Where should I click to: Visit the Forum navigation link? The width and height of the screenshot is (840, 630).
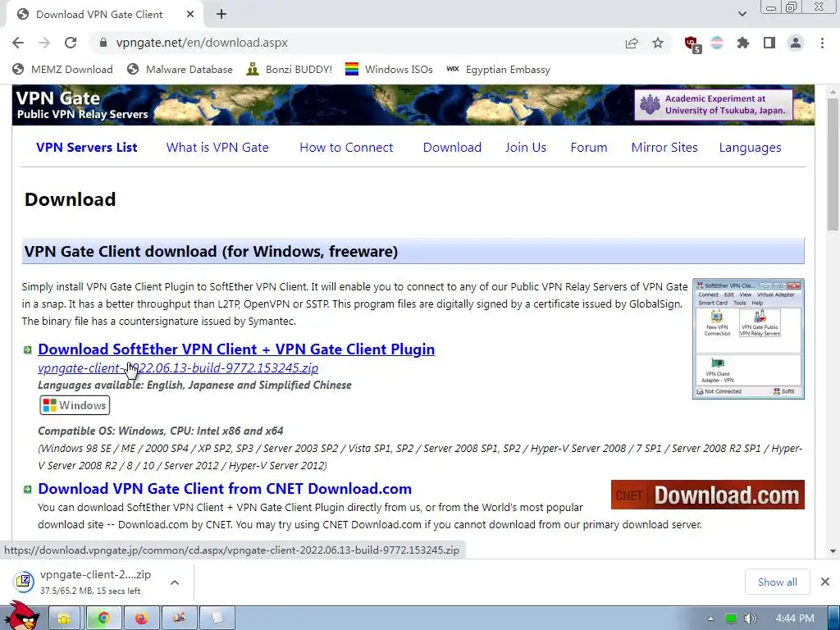[x=589, y=148]
